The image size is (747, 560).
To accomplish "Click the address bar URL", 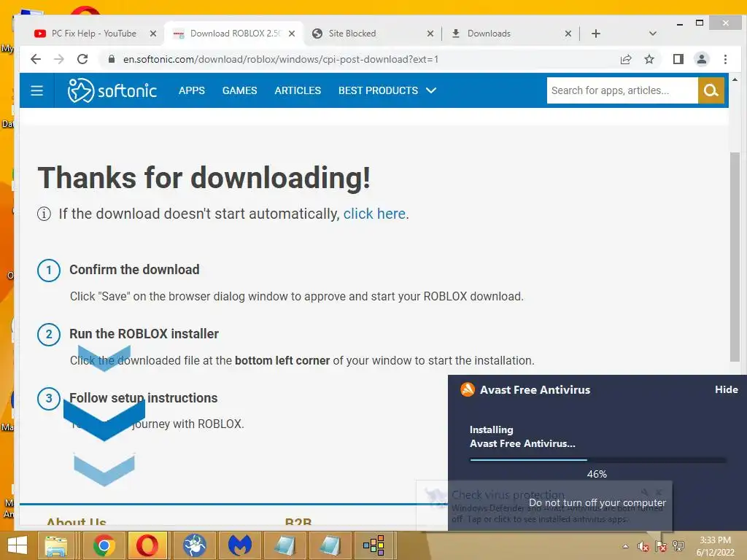I will (x=281, y=59).
